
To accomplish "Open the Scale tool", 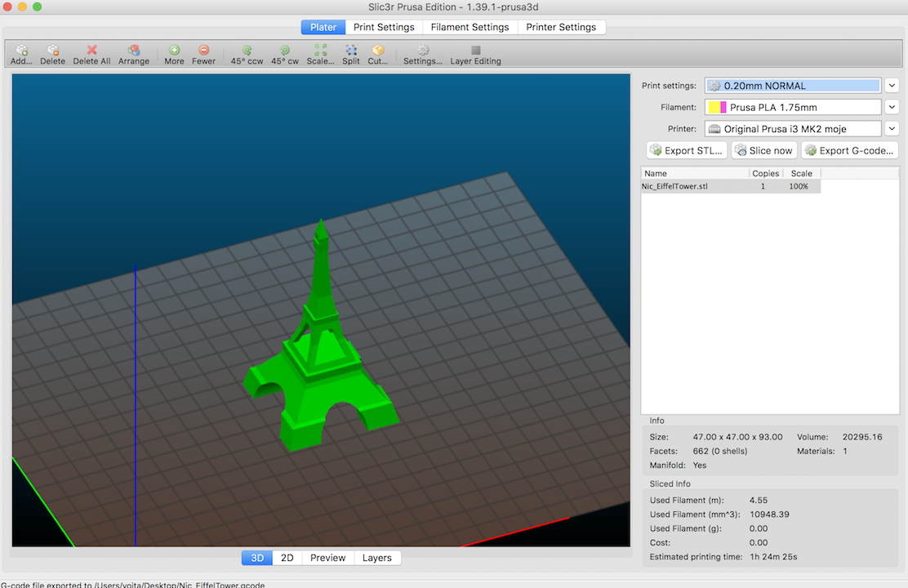I will 320,51.
